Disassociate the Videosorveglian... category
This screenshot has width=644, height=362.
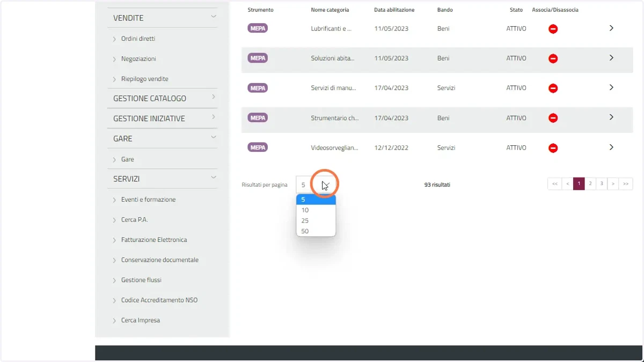(553, 148)
